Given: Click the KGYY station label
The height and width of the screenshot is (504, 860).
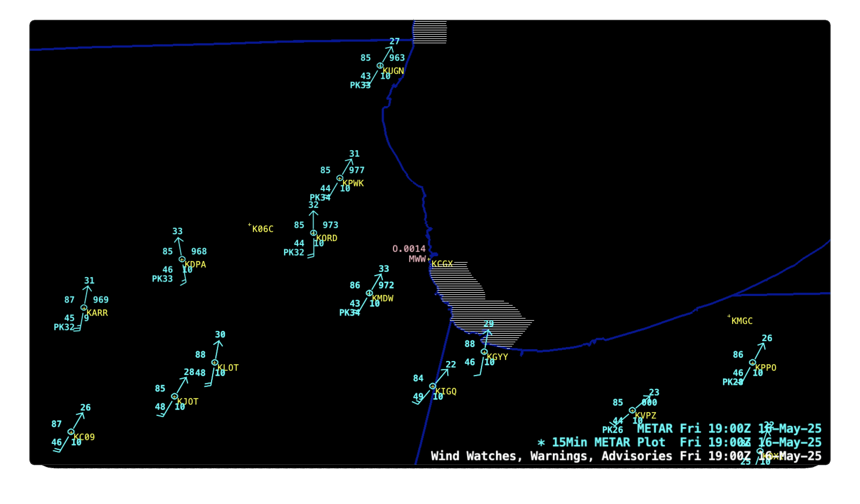Looking at the screenshot, I should point(497,357).
